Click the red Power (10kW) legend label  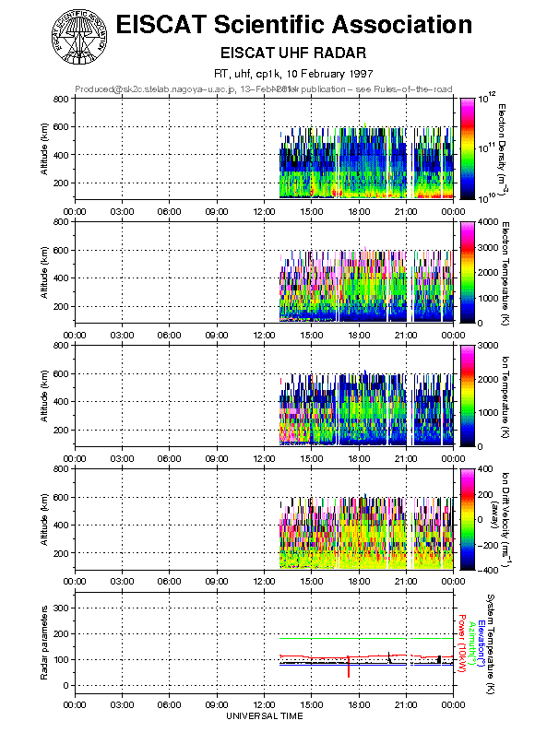(461, 644)
